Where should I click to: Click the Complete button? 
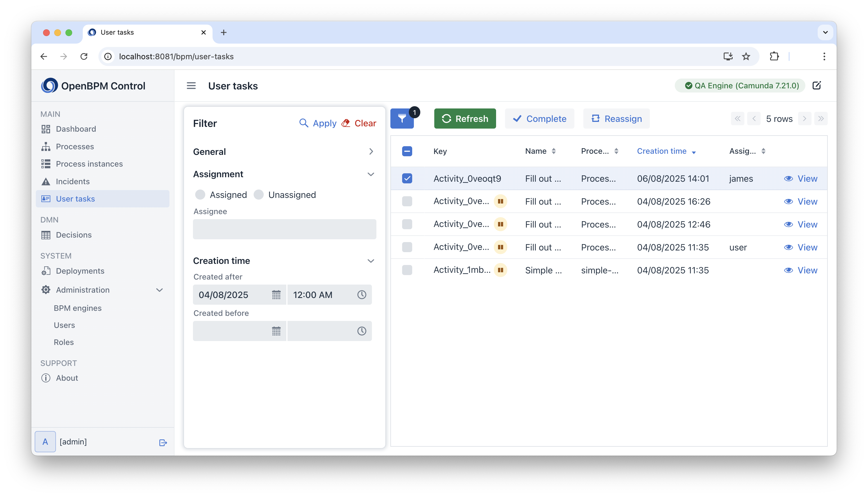539,119
